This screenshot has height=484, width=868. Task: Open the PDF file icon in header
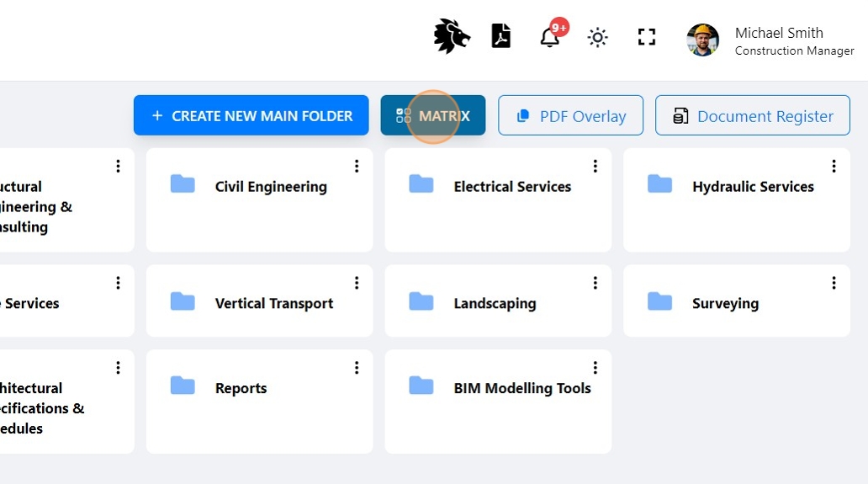click(x=501, y=36)
